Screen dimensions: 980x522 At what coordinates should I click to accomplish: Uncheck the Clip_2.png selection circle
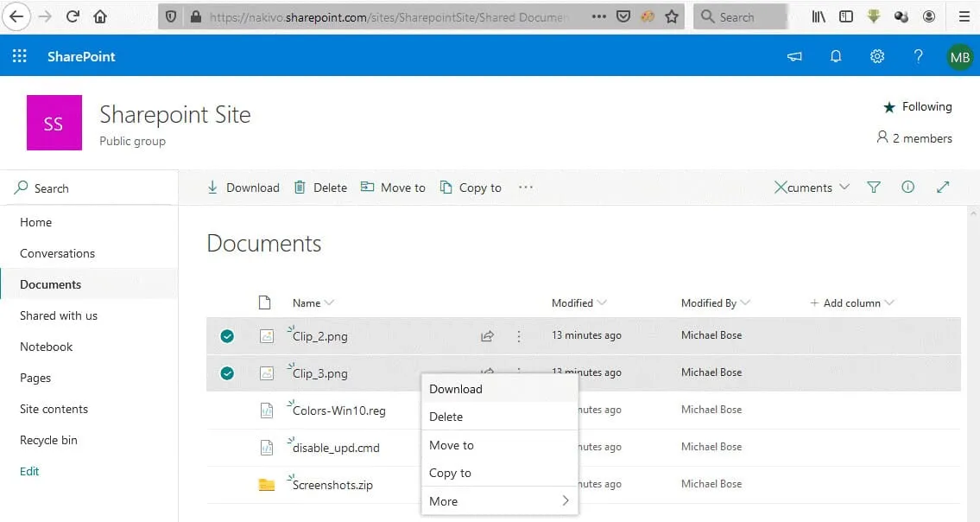point(227,336)
